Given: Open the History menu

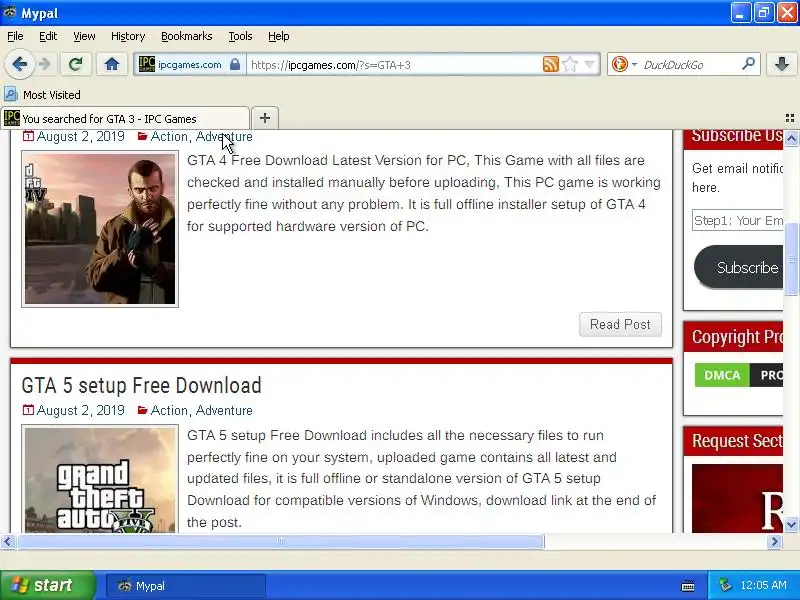Looking at the screenshot, I should pyautogui.click(x=128, y=36).
